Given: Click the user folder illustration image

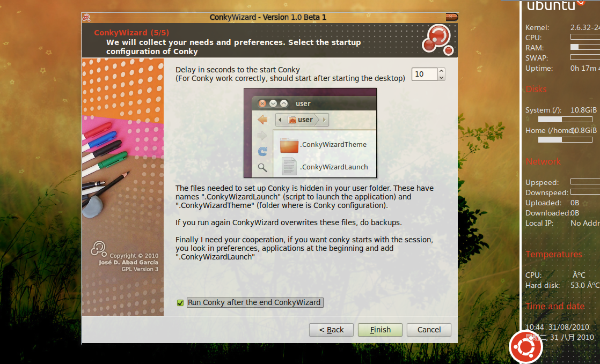Looking at the screenshot, I should pyautogui.click(x=310, y=133).
